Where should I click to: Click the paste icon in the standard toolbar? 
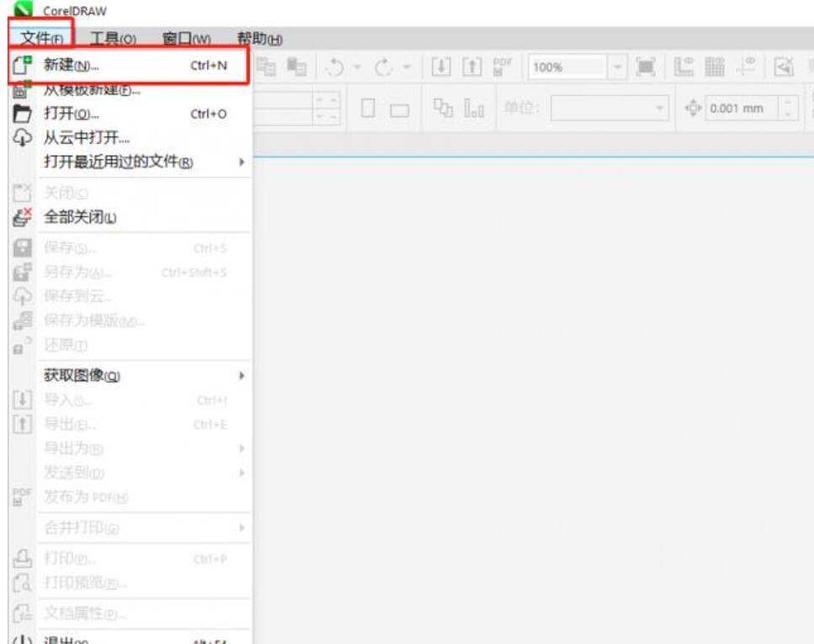coord(297,67)
